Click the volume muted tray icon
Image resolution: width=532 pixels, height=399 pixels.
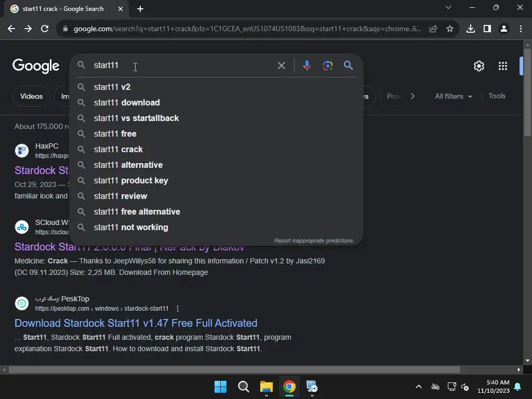(465, 387)
